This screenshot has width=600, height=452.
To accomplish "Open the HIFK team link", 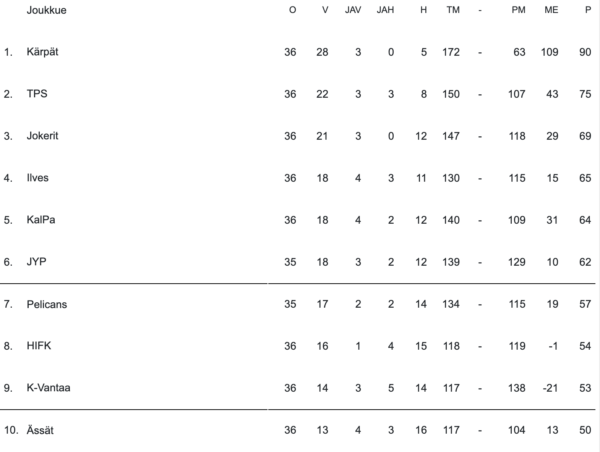I will [38, 345].
